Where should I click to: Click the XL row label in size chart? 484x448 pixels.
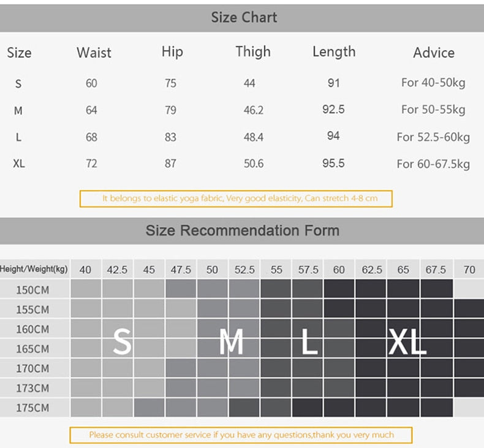click(19, 164)
